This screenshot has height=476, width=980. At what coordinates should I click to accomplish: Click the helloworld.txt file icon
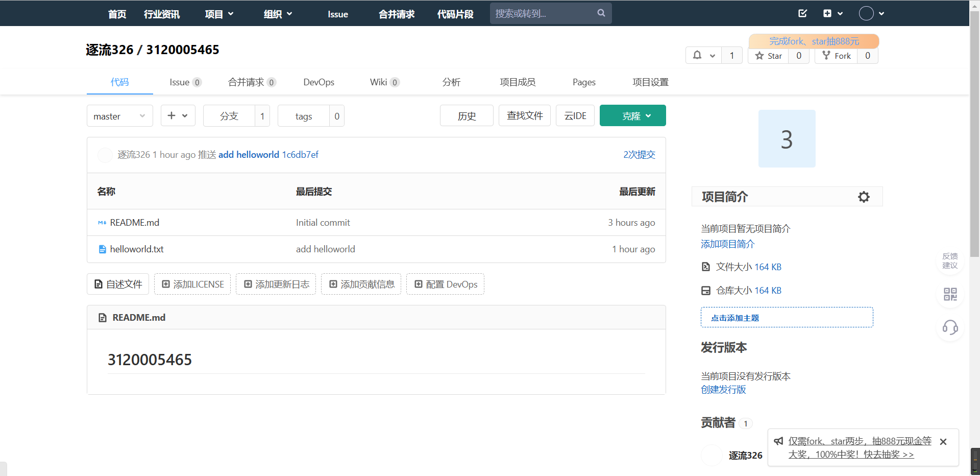[x=102, y=249]
